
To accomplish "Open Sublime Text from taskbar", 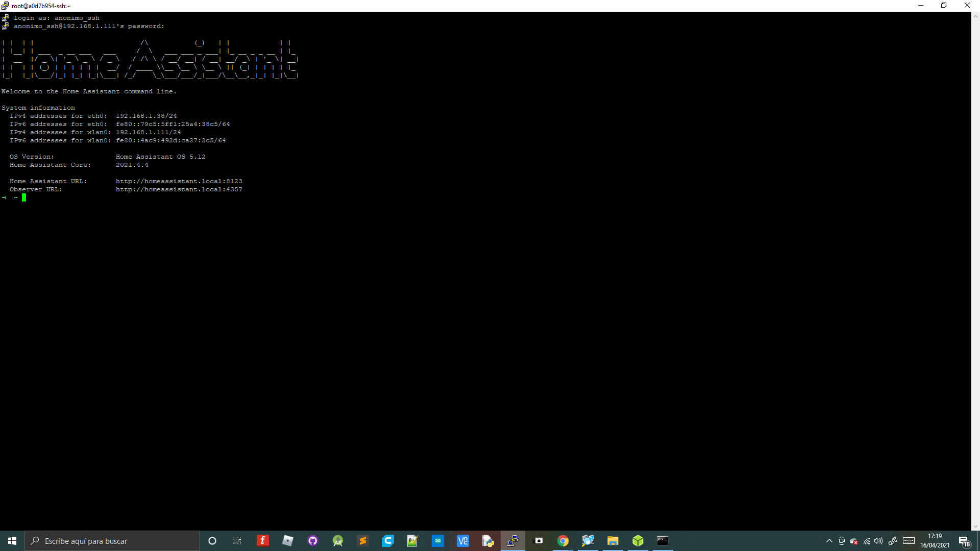I will pos(363,541).
